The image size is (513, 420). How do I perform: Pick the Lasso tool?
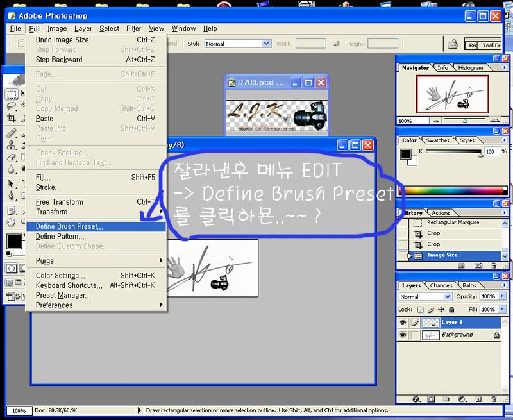tap(12, 106)
